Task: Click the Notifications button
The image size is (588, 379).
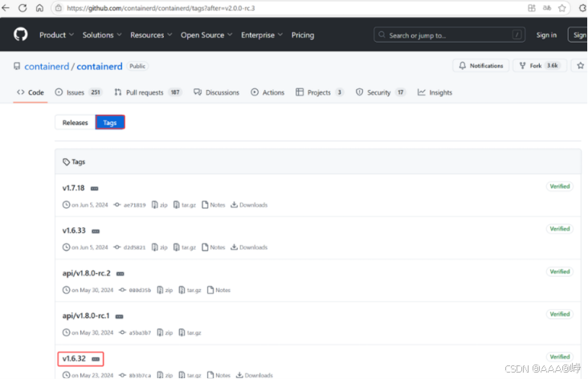Action: point(480,66)
